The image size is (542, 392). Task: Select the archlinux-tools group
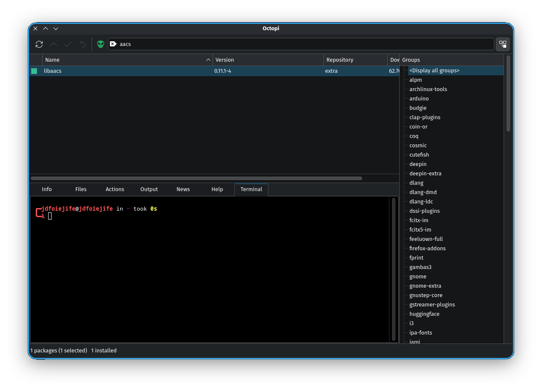click(428, 89)
